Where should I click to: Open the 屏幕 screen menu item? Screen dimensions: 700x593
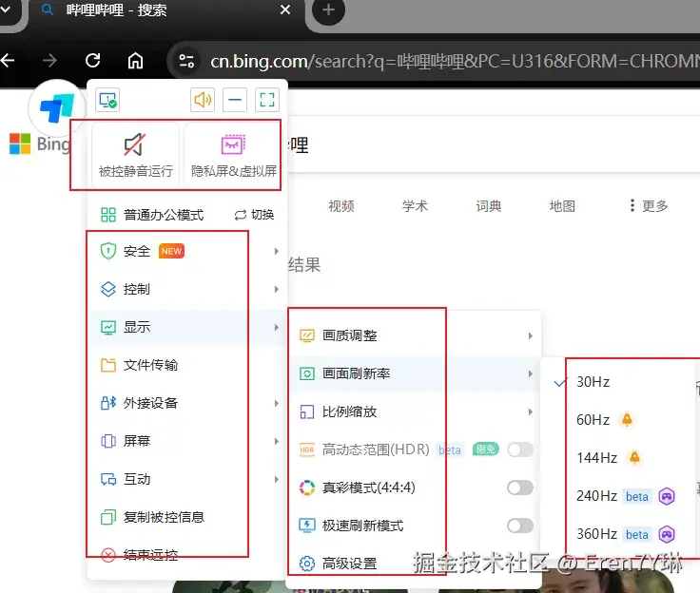(186, 441)
